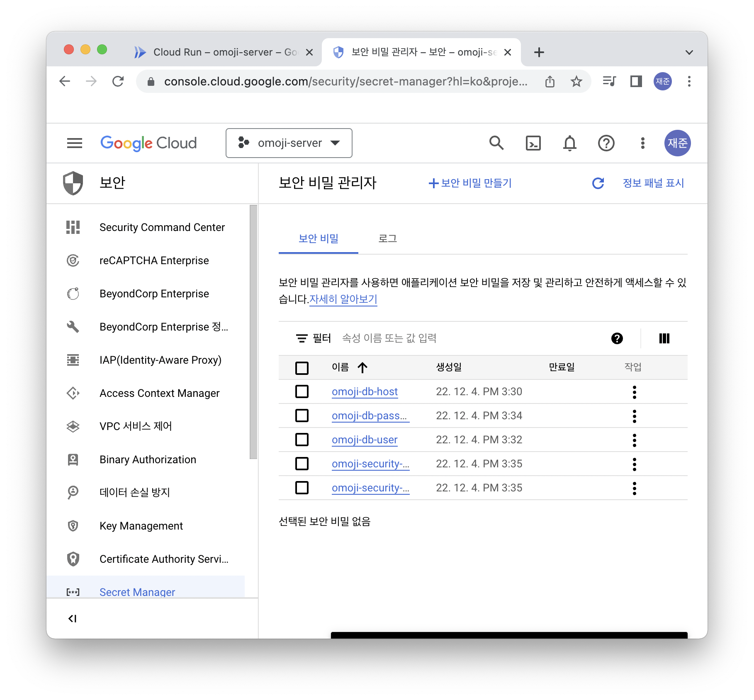
Task: Open the omoji-db-host secret link
Action: pyautogui.click(x=365, y=392)
